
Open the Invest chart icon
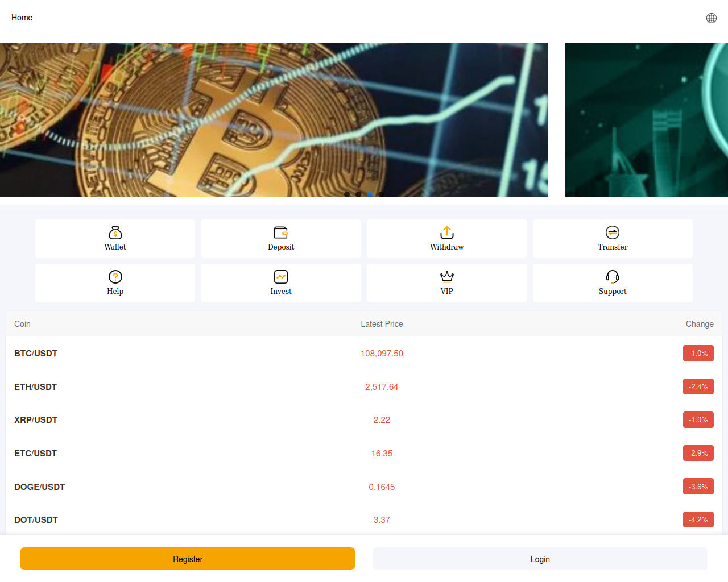pos(281,277)
